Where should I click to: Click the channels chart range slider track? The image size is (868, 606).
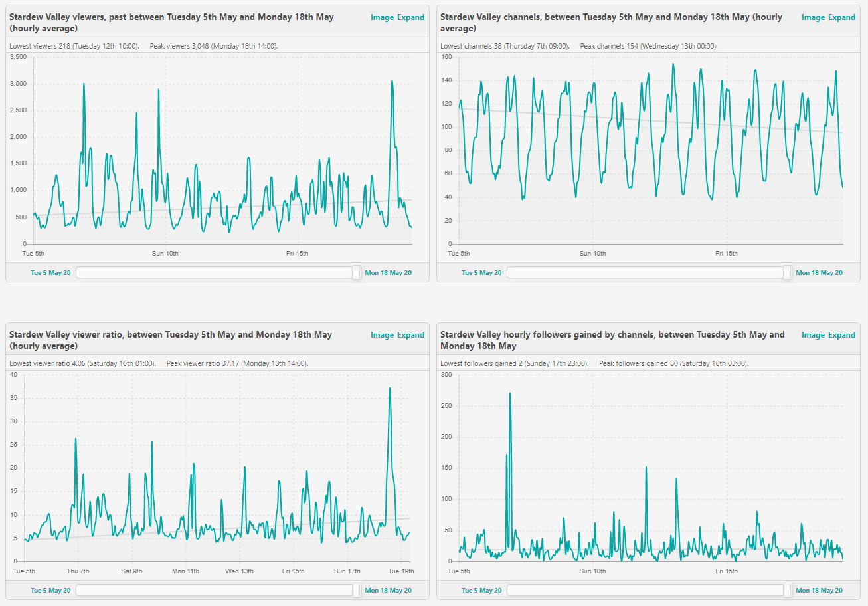click(650, 272)
